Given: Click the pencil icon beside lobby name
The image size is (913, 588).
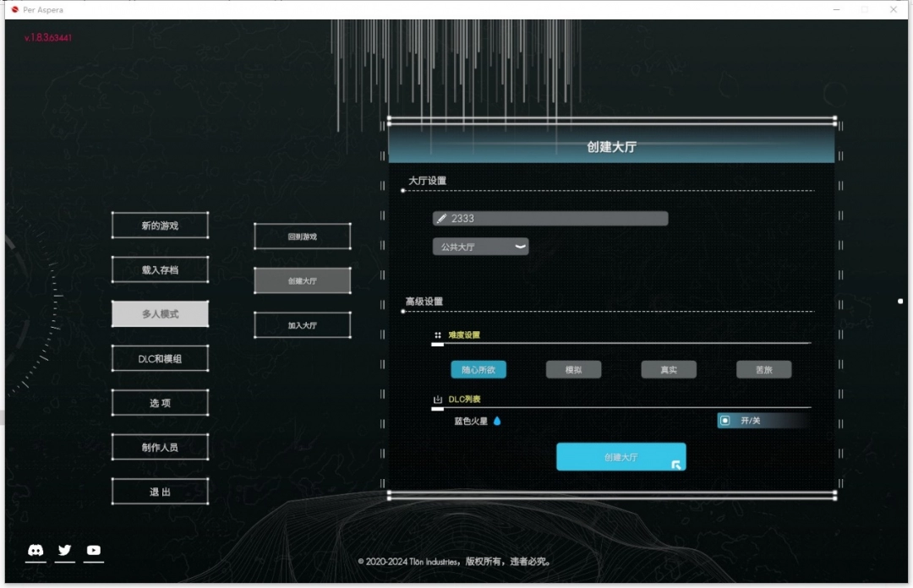Looking at the screenshot, I should point(441,219).
